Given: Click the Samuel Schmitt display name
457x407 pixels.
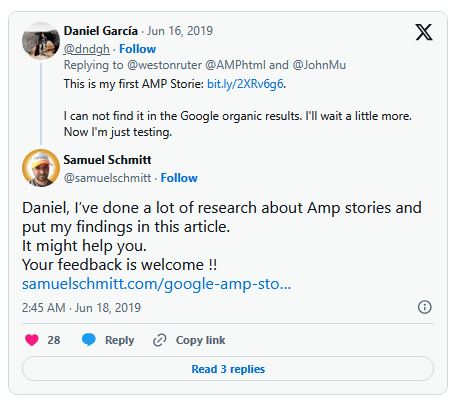Looking at the screenshot, I should coord(107,160).
